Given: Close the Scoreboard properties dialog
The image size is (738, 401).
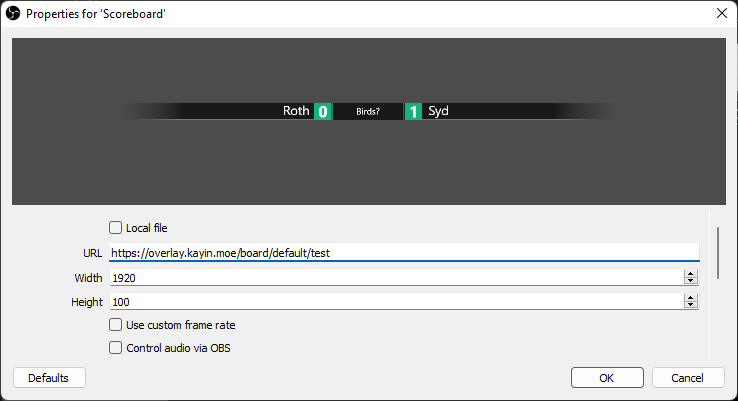Looking at the screenshot, I should pyautogui.click(x=722, y=13).
